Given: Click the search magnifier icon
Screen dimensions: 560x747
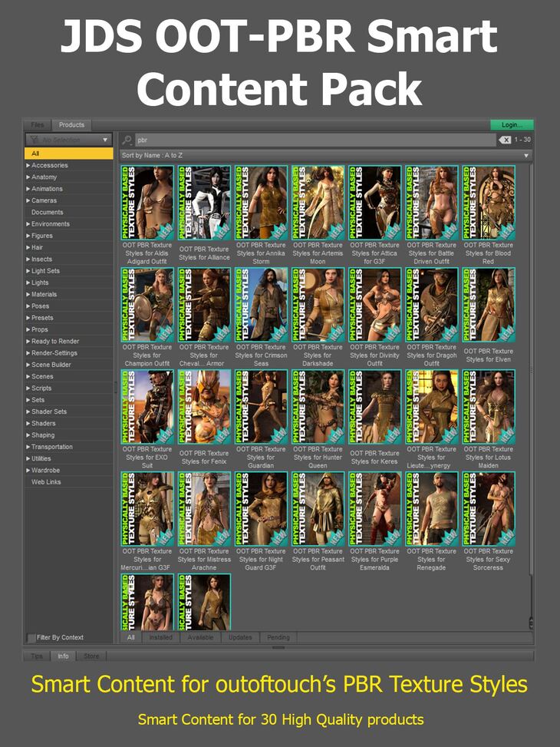Looking at the screenshot, I should tap(127, 140).
